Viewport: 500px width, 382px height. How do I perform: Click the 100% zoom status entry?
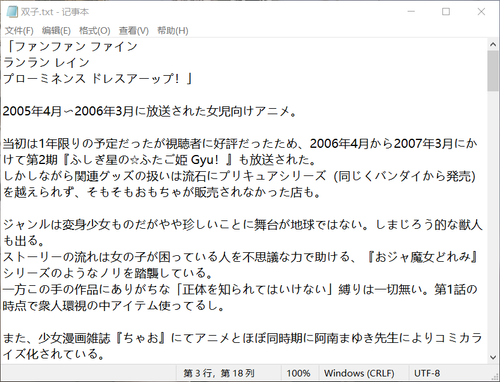tap(298, 373)
